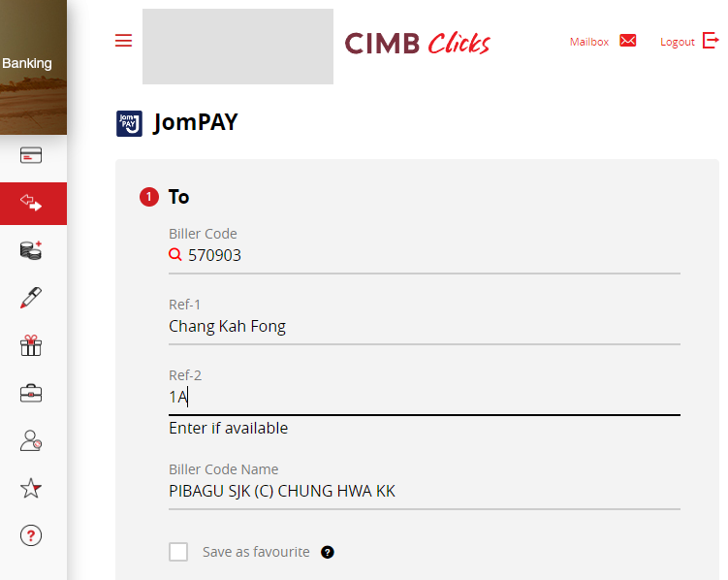Tick the Save as favourite checkbox
The height and width of the screenshot is (580, 728).
pos(178,552)
